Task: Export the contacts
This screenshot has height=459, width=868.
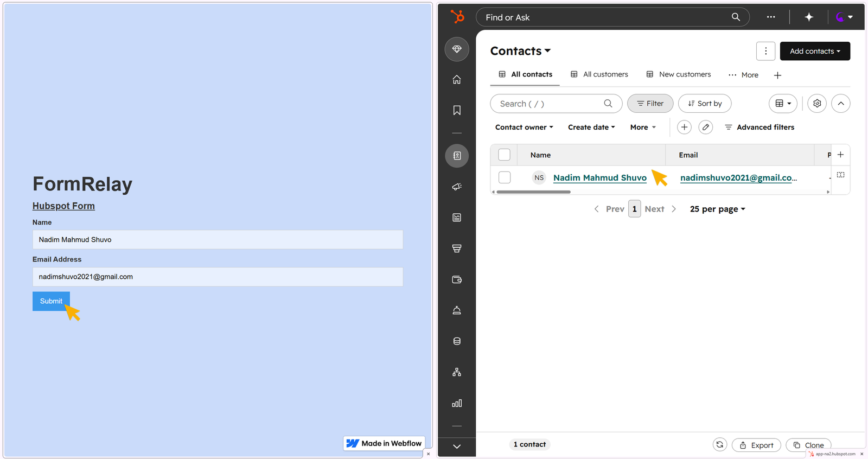Action: pos(756,445)
